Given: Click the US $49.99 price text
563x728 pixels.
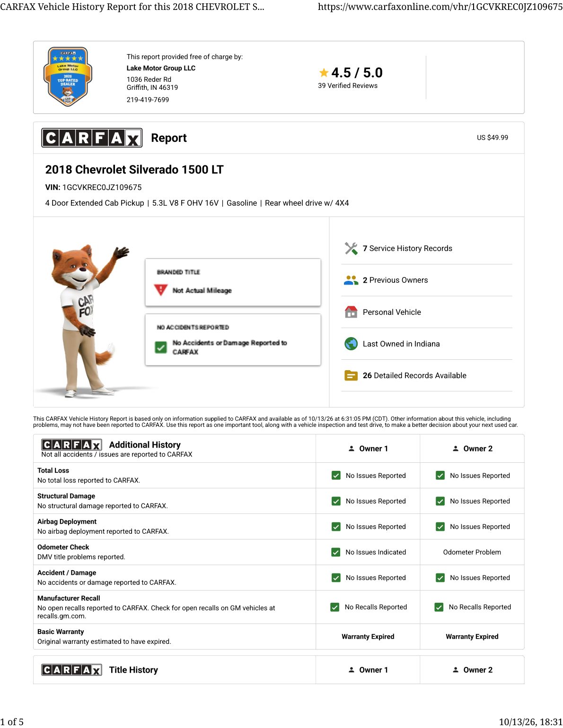Looking at the screenshot, I should 493,138.
